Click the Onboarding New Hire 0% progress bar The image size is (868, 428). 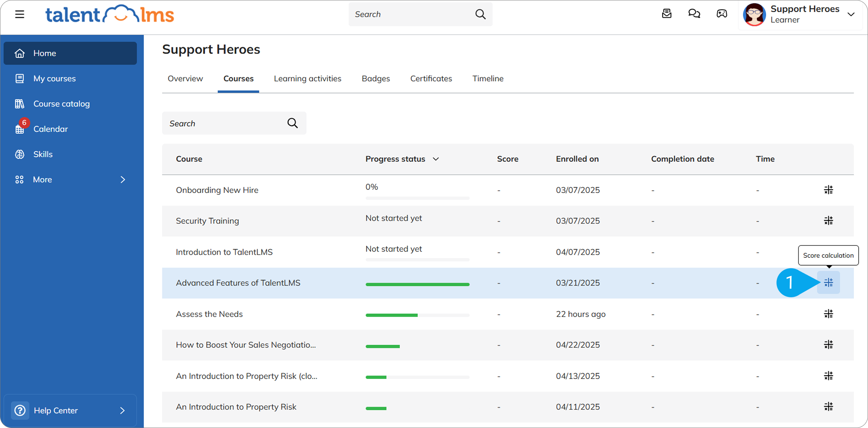point(417,198)
